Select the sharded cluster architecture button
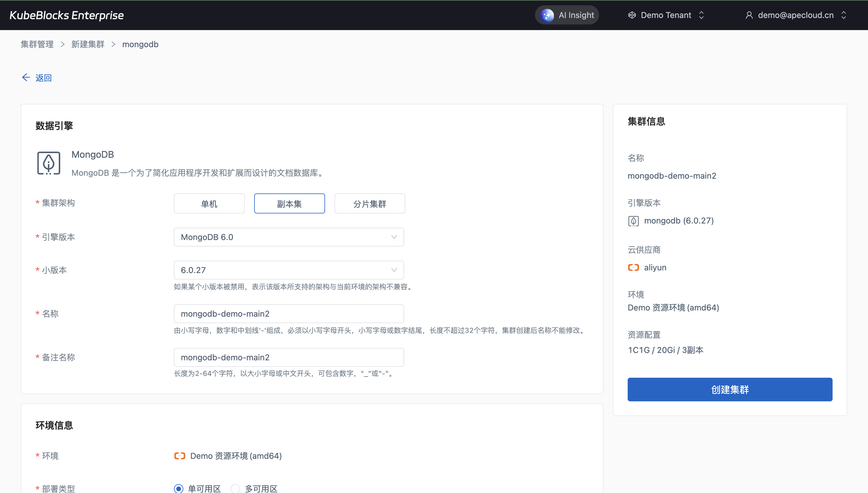Image resolution: width=868 pixels, height=493 pixels. coord(369,203)
